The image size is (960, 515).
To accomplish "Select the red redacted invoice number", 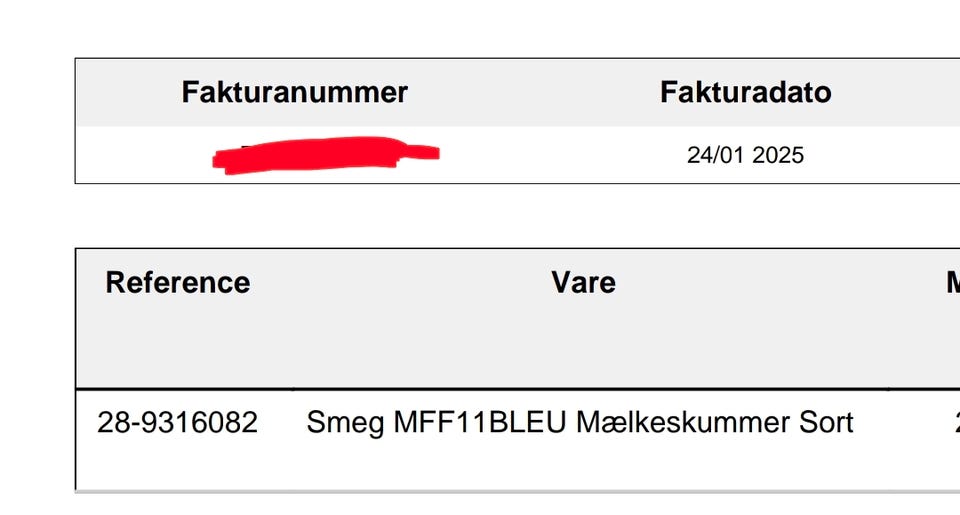I will point(326,155).
